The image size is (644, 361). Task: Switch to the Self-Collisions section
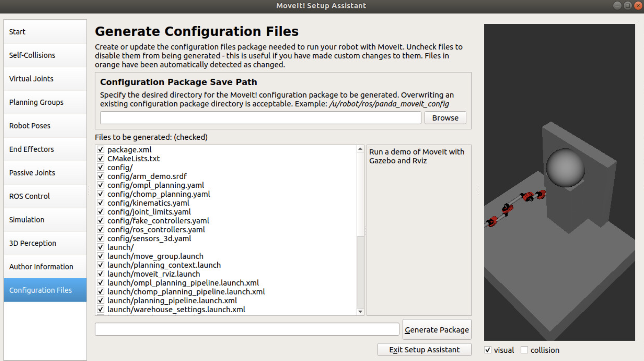click(44, 55)
